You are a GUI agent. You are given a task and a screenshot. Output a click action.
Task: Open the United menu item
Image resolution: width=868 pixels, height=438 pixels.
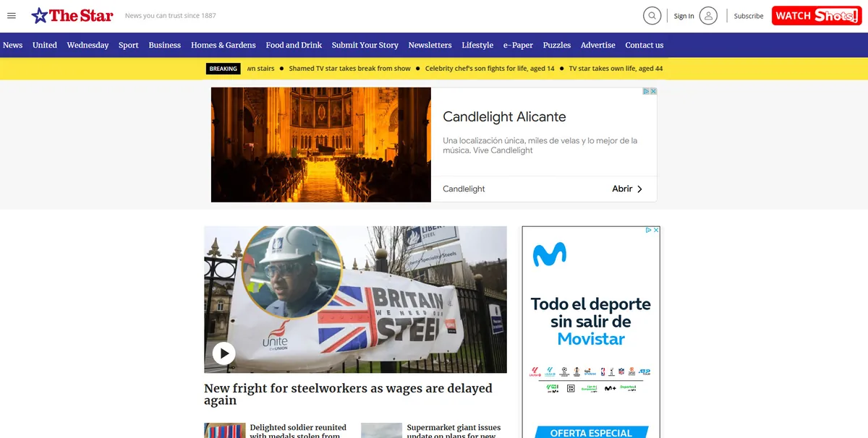pyautogui.click(x=45, y=45)
